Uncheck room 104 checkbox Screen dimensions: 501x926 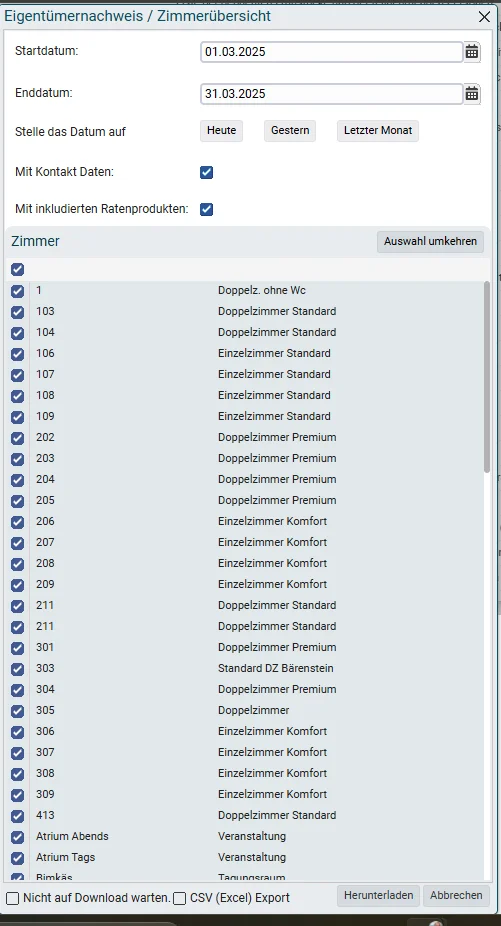[x=18, y=333]
